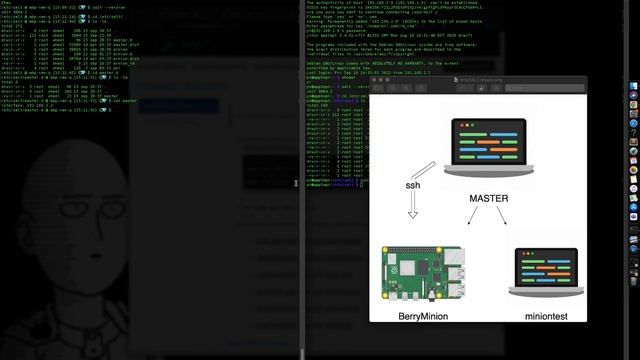This screenshot has width=640, height=360.
Task: Click the file name in Preview title bar
Action: (481, 80)
